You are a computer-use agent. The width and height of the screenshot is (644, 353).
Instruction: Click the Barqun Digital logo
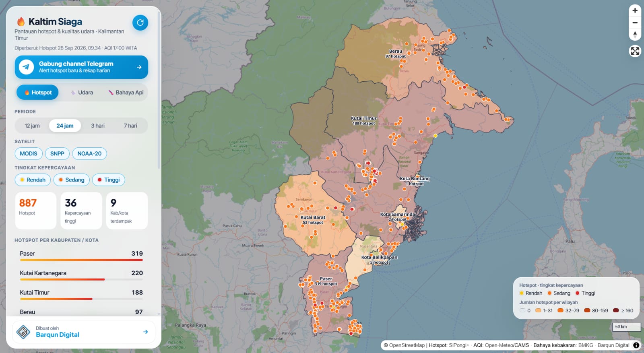23,332
